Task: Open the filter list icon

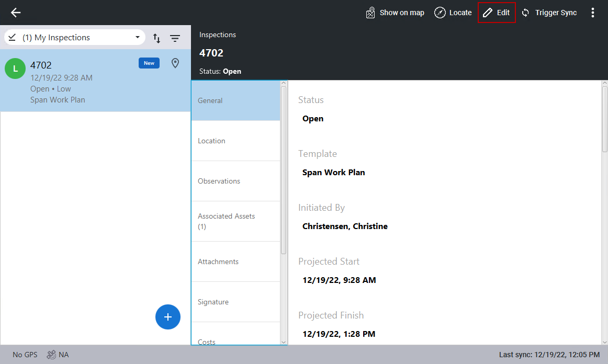Action: [x=175, y=38]
